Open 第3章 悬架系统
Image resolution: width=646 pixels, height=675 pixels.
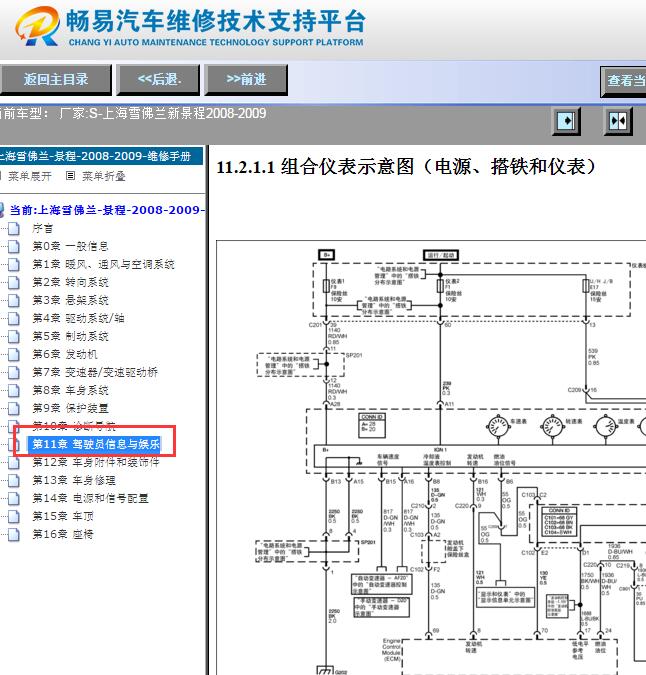pos(70,300)
